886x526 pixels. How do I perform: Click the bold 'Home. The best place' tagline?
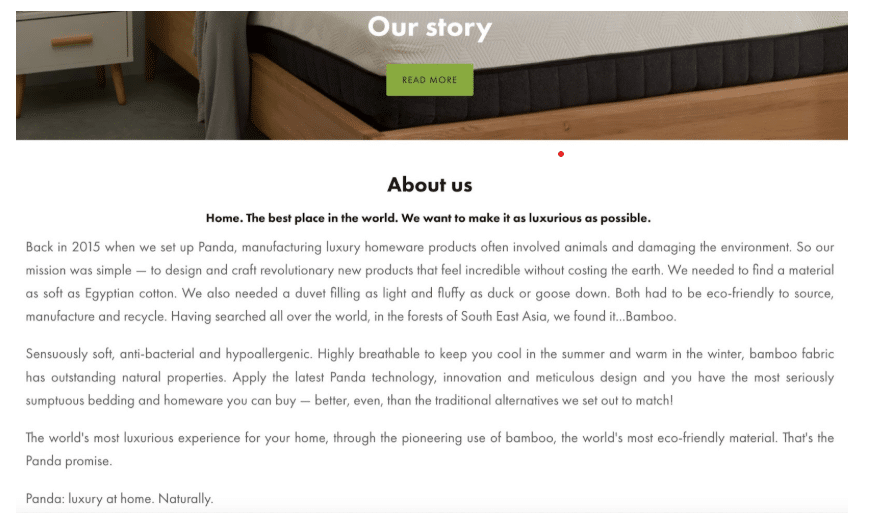coord(428,218)
